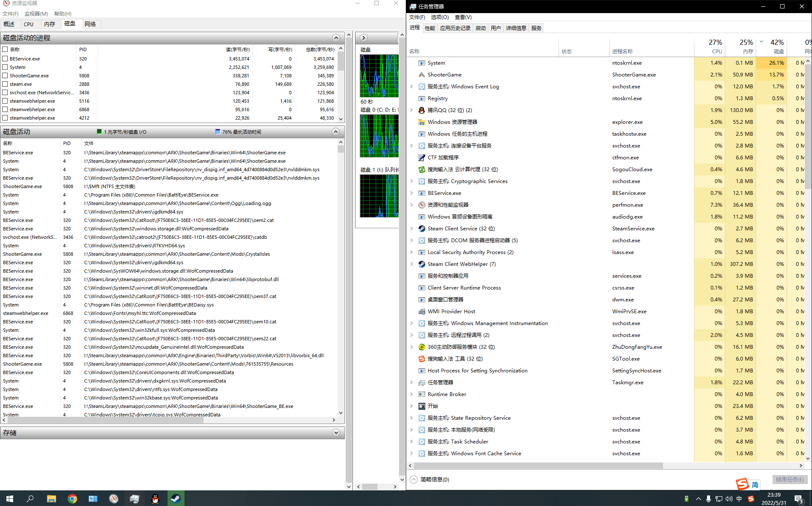Click the Task Manager horizontal scrollbar
This screenshot has width=812, height=506.
538,465
